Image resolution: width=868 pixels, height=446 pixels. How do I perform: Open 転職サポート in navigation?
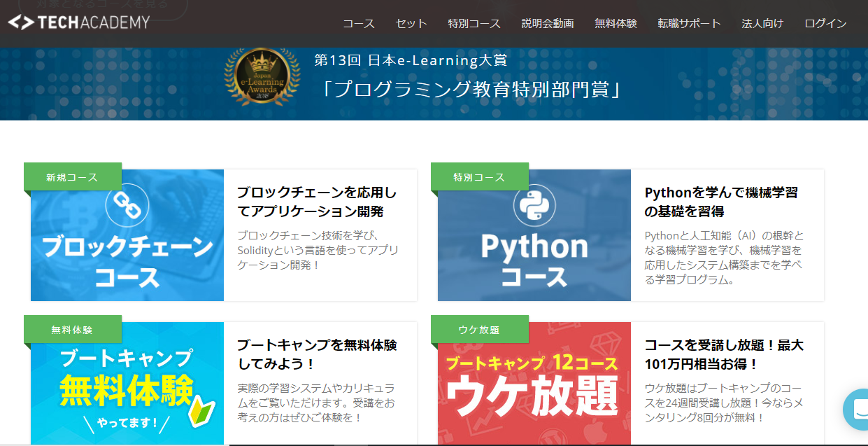[689, 24]
